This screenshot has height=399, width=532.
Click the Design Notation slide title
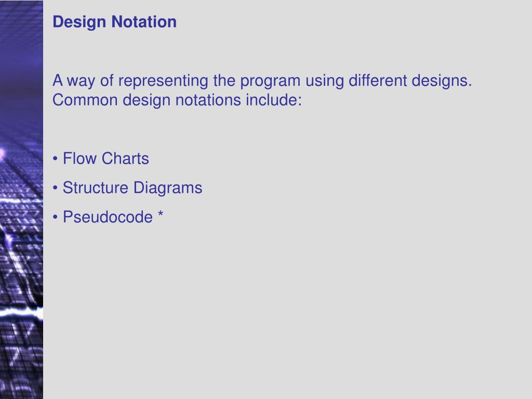pos(114,22)
